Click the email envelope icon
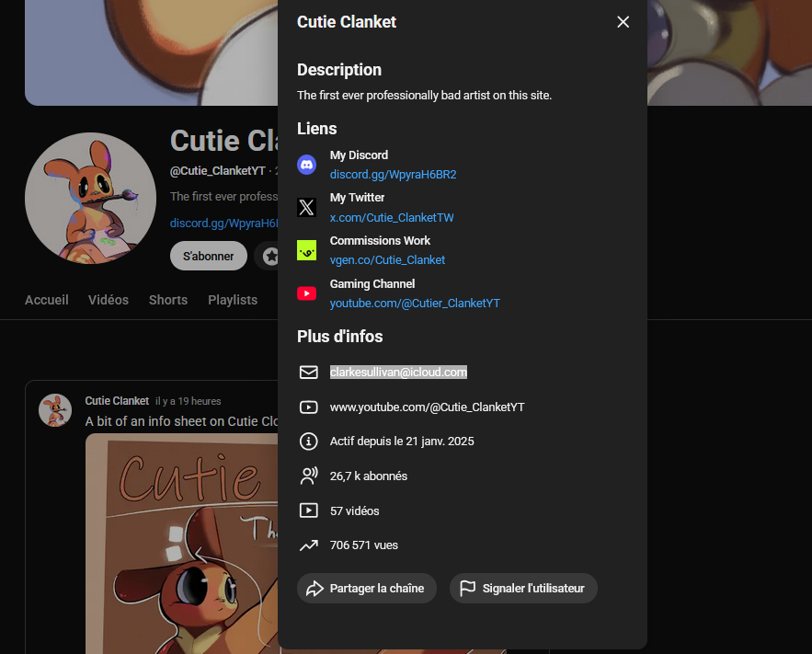The height and width of the screenshot is (654, 812). [309, 373]
